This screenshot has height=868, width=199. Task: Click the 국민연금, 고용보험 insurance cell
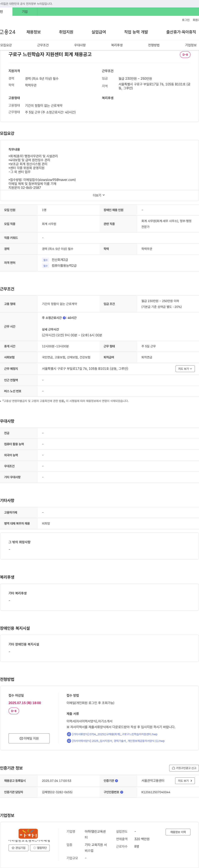[66, 357]
